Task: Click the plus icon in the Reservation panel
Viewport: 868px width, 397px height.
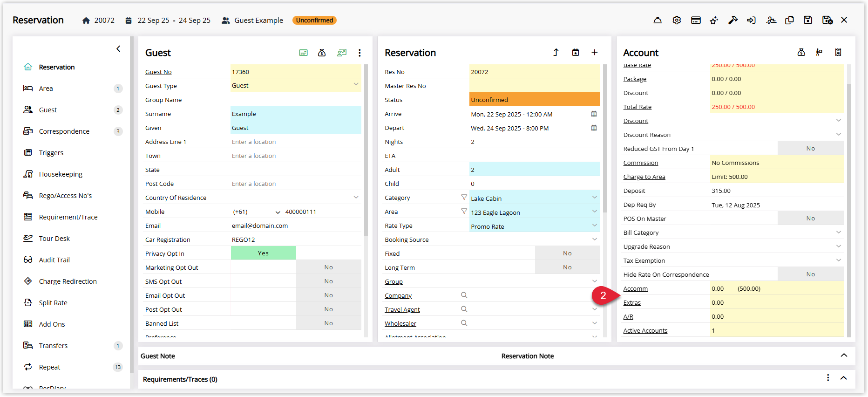Action: [x=595, y=53]
